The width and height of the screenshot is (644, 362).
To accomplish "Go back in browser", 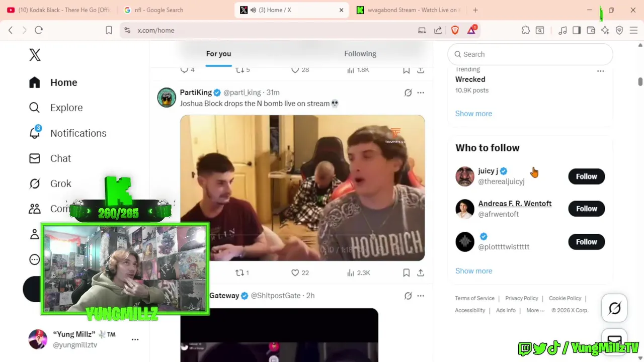I will (10, 30).
